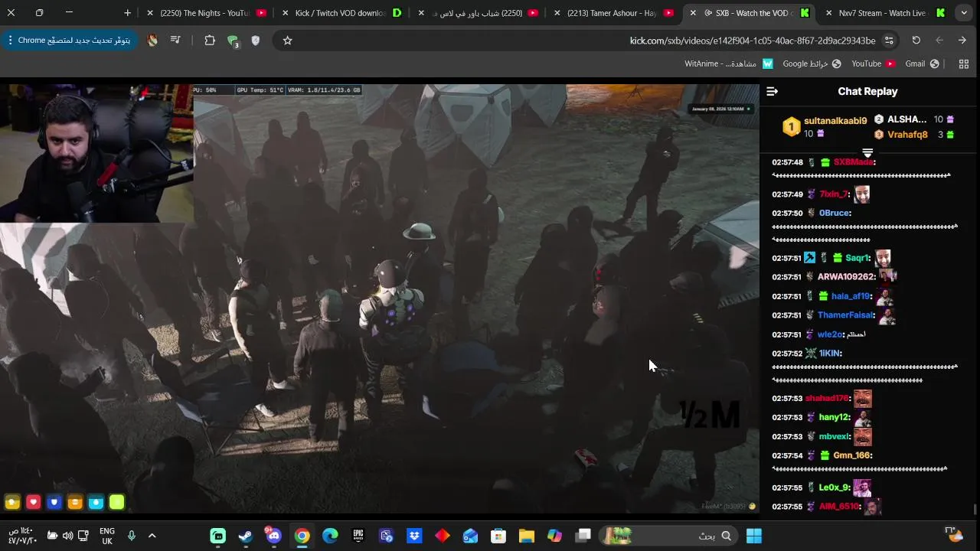
Task: Click chat username 0Bruce
Action: tap(835, 213)
